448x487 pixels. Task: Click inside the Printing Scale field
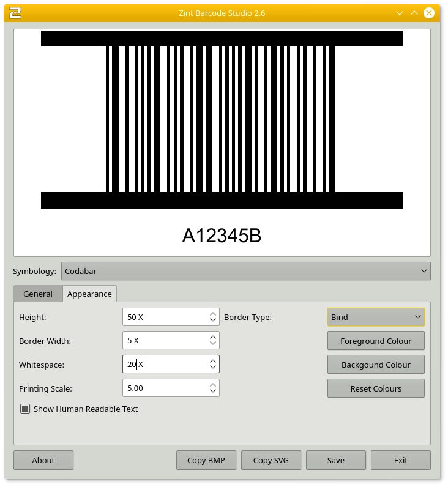coord(164,388)
